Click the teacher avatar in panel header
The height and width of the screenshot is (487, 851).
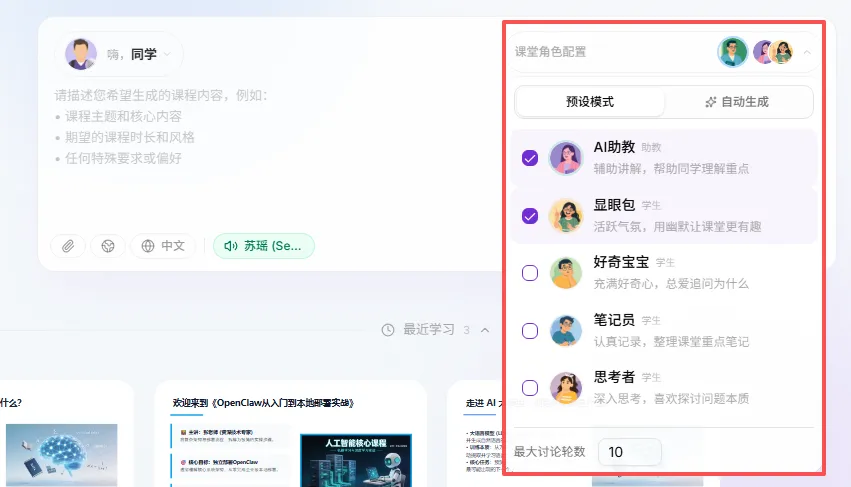pos(733,52)
